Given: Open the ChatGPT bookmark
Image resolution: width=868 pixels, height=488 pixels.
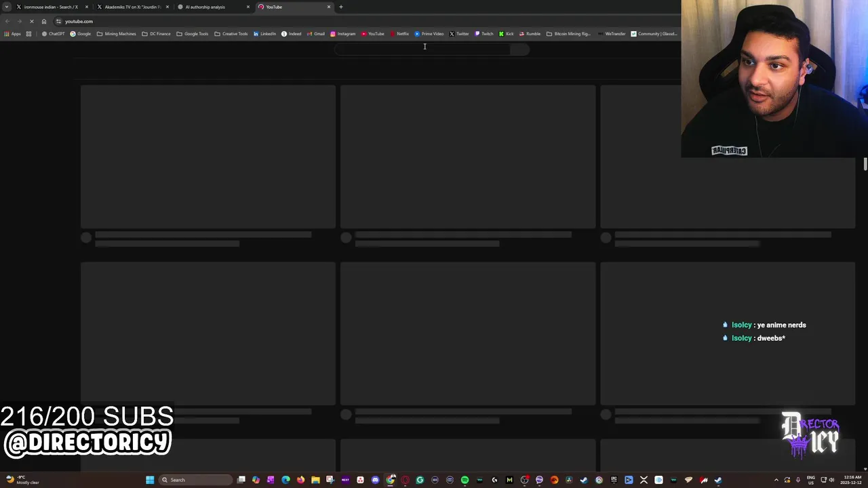Looking at the screenshot, I should pos(53,34).
